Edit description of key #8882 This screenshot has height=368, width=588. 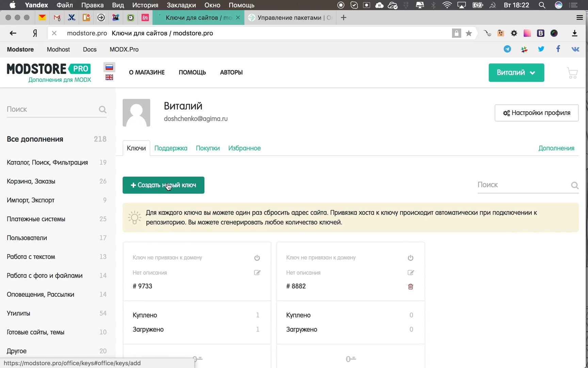click(x=411, y=273)
